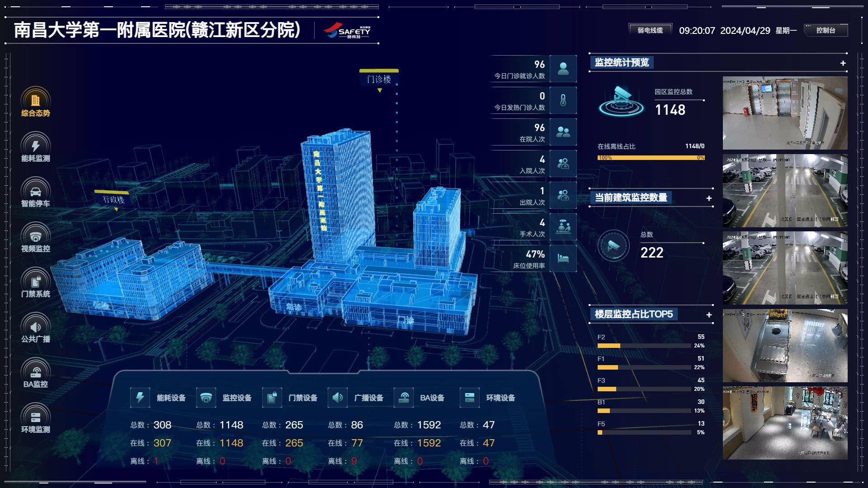Click the F3 floor ratio bar
The width and height of the screenshot is (868, 488).
point(644,389)
